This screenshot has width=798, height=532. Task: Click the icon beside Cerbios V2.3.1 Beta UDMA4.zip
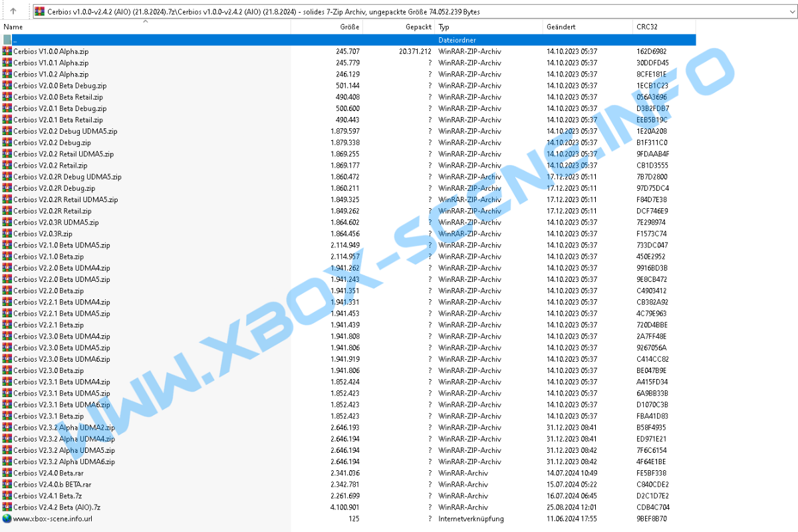coord(7,382)
